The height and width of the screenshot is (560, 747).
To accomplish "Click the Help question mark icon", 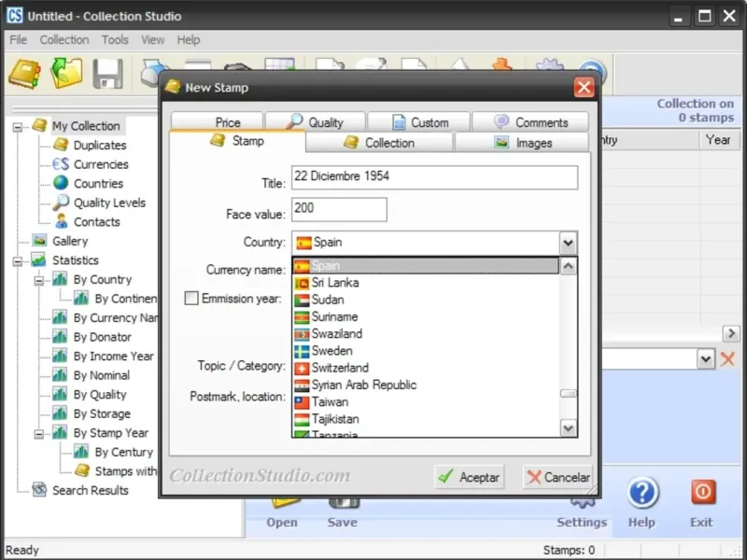I will [x=642, y=493].
